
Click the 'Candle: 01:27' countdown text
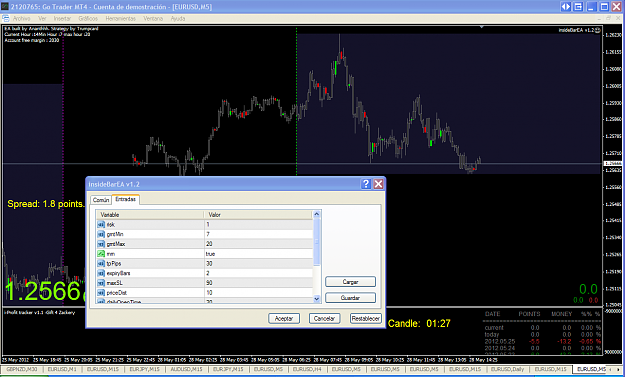(419, 324)
